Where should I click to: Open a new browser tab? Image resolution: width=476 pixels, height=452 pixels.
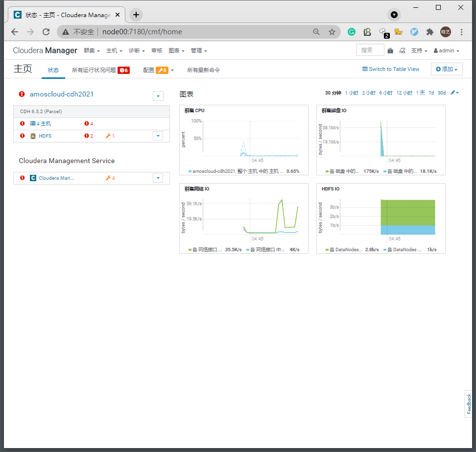coord(136,15)
